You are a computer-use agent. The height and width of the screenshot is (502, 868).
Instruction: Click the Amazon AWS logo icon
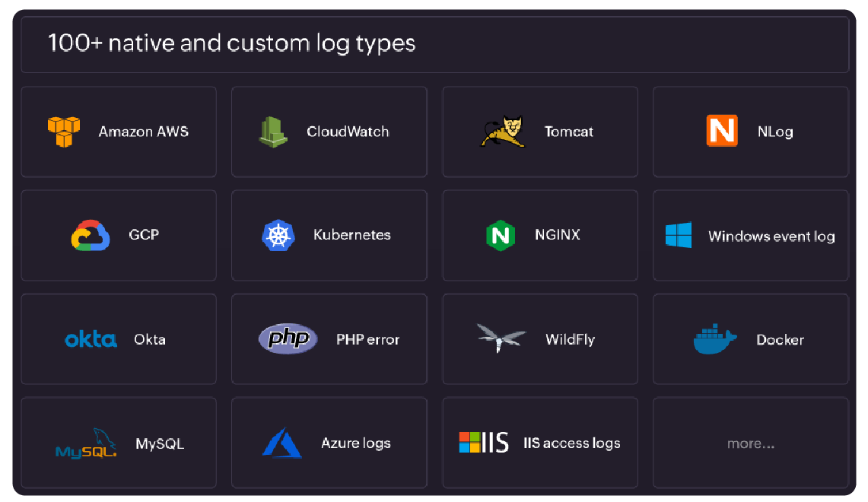(x=64, y=131)
